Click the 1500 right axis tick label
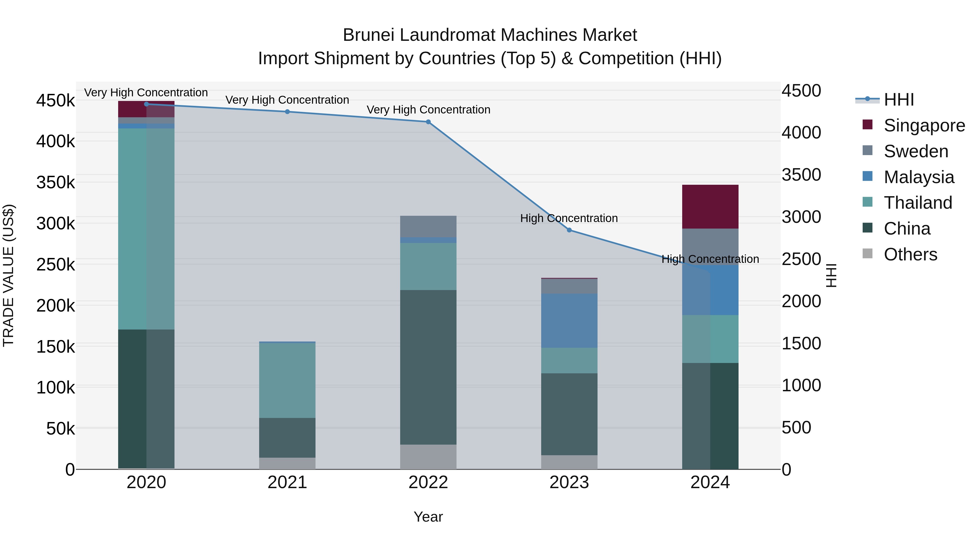Viewport: 980px width, 551px height. pos(802,343)
